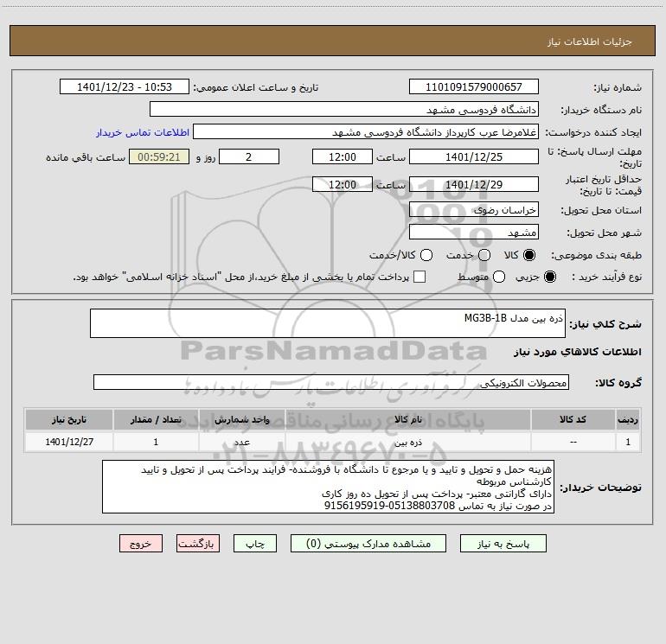Click the خروج exit button
Image resolution: width=666 pixels, height=644 pixels.
coord(141,544)
